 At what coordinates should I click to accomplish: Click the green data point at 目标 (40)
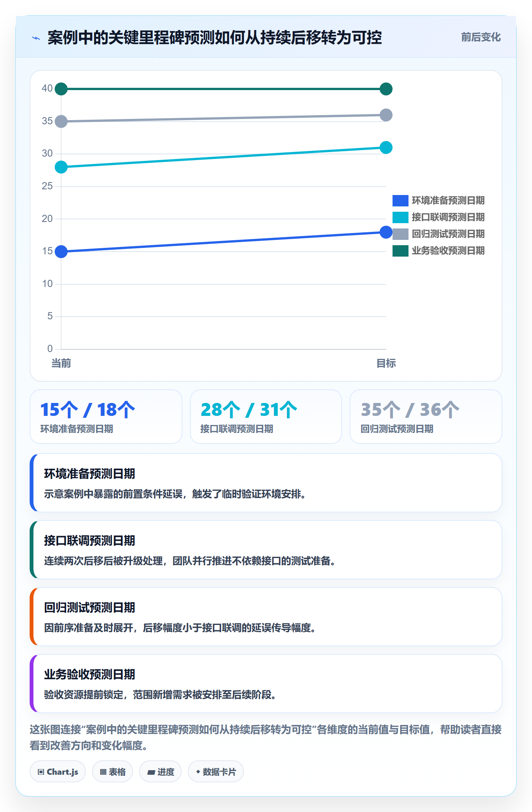click(x=386, y=89)
